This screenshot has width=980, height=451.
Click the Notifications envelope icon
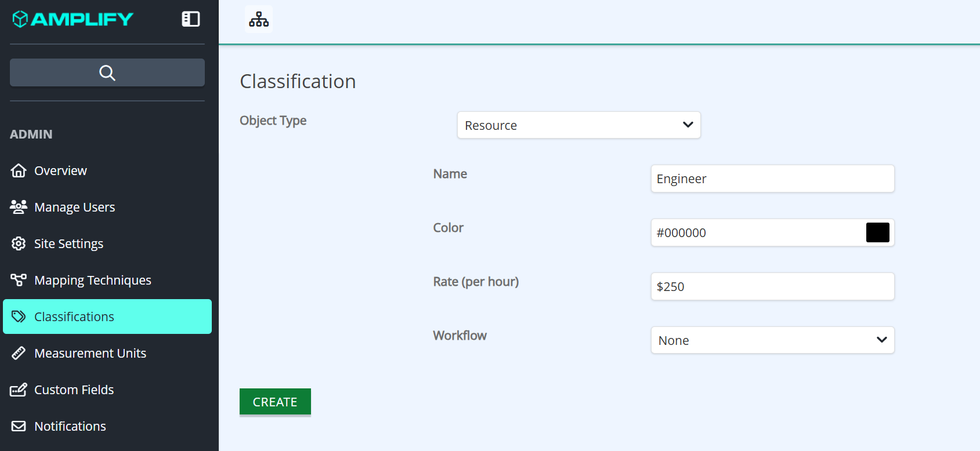(19, 426)
